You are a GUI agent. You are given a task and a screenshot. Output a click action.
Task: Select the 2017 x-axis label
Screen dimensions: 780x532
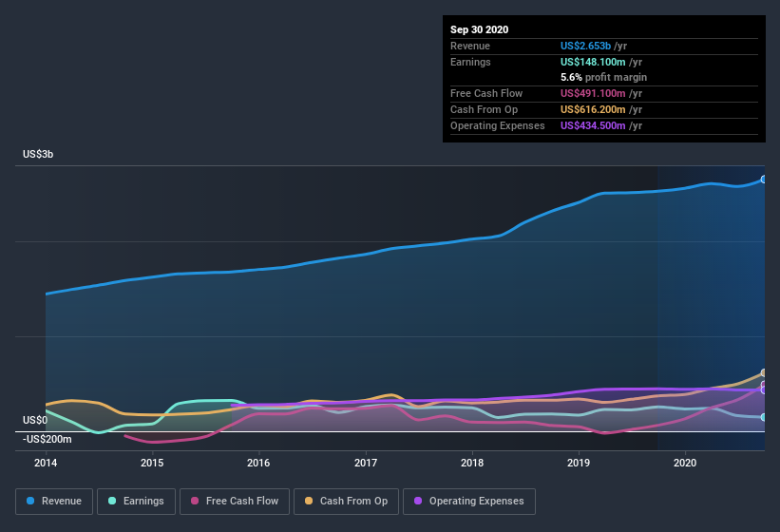coord(366,463)
